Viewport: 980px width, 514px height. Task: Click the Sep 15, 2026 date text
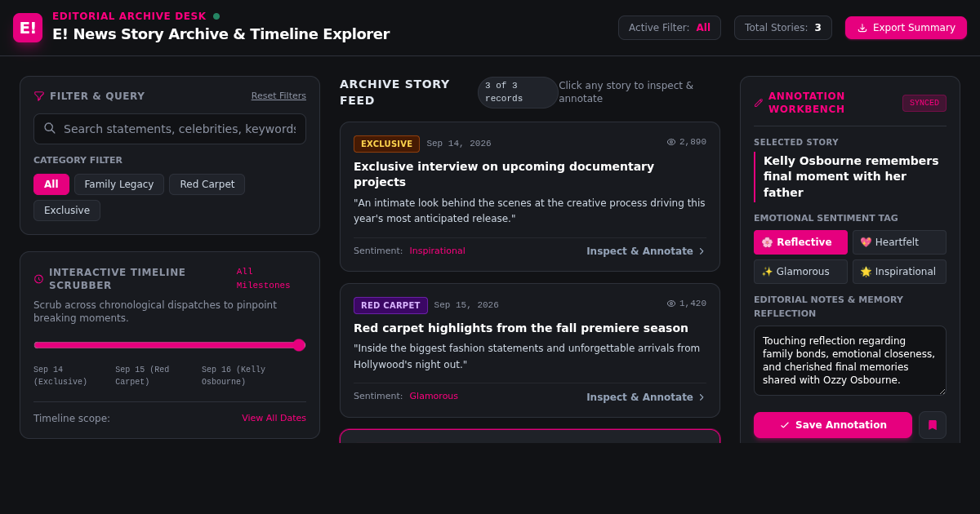tap(466, 305)
